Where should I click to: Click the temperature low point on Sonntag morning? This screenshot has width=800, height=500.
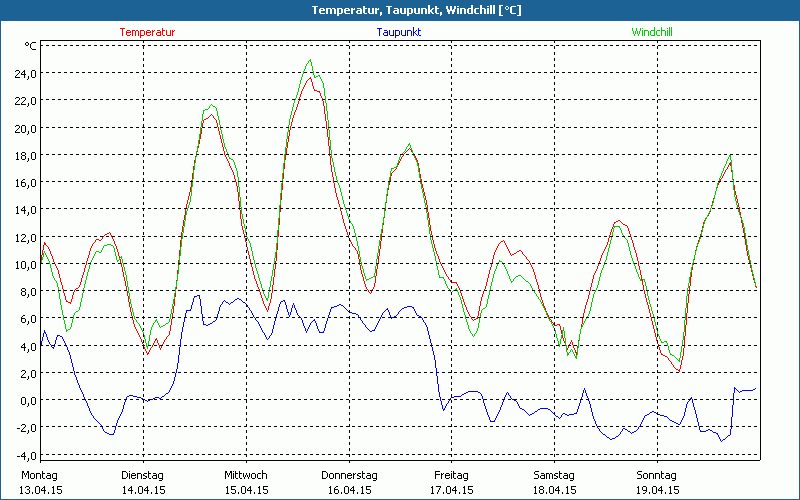click(680, 371)
